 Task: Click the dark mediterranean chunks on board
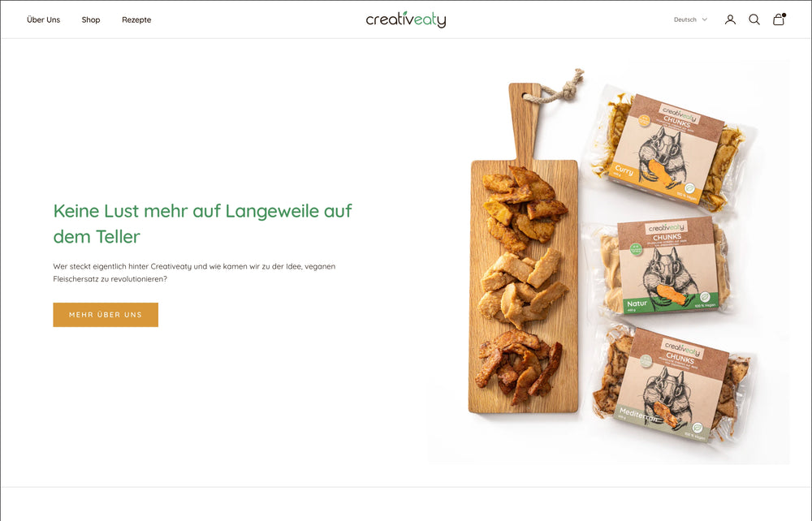point(519,368)
